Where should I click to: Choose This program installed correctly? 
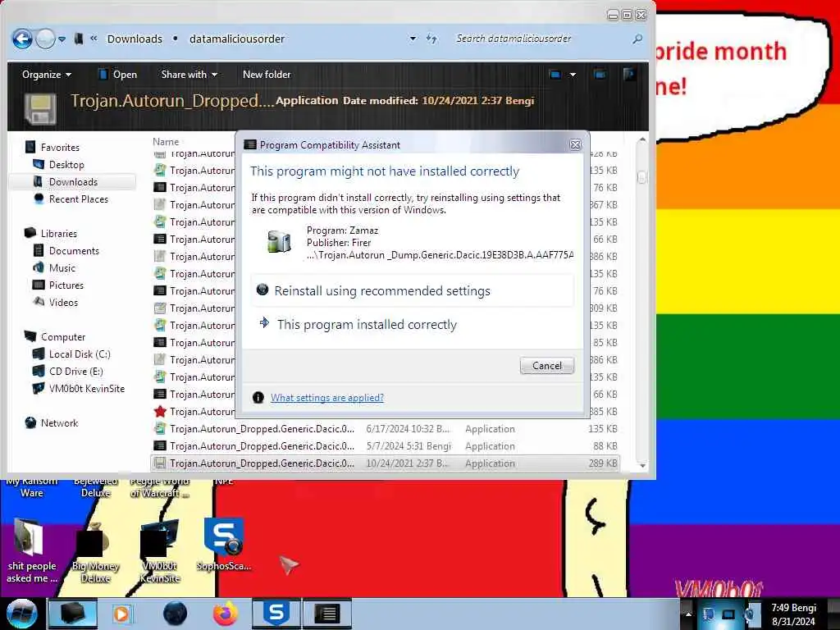(x=413, y=324)
